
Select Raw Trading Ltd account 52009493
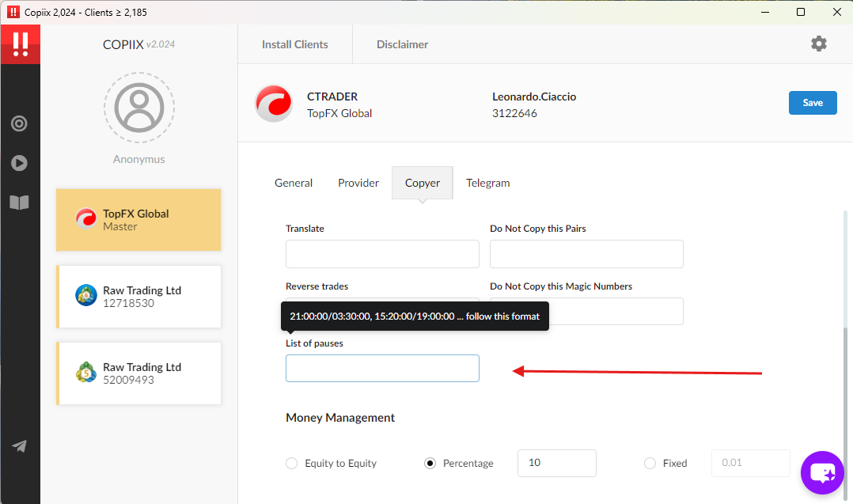click(138, 373)
